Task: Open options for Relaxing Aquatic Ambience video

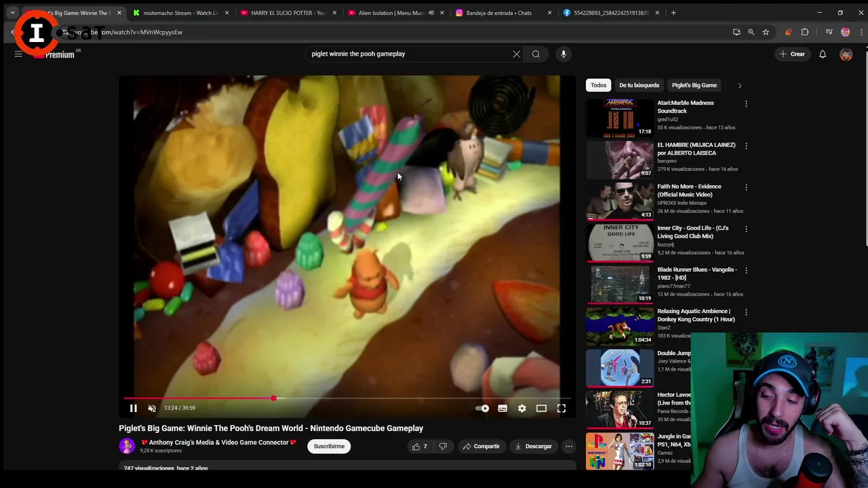Action: (746, 312)
